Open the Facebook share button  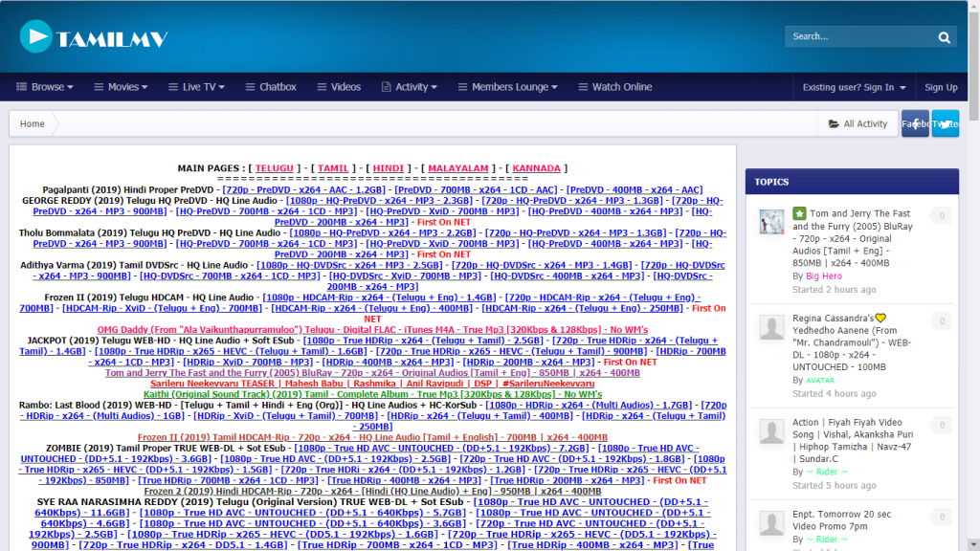coord(915,123)
